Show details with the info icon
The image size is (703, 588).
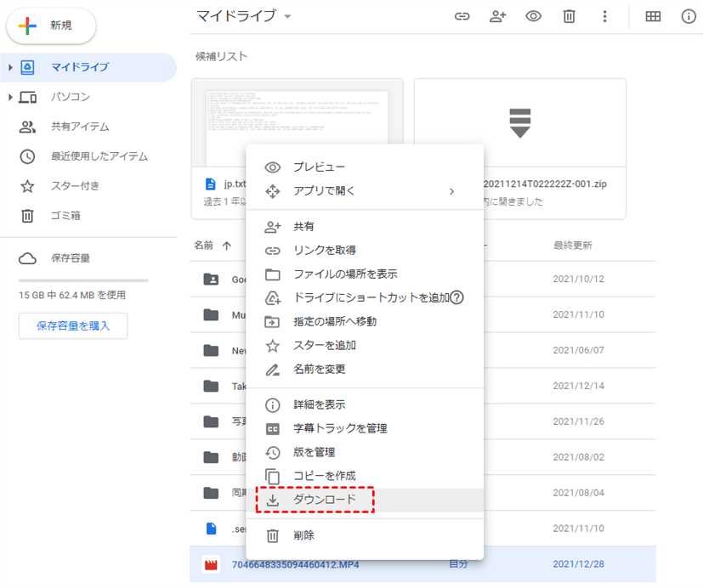pos(689,16)
